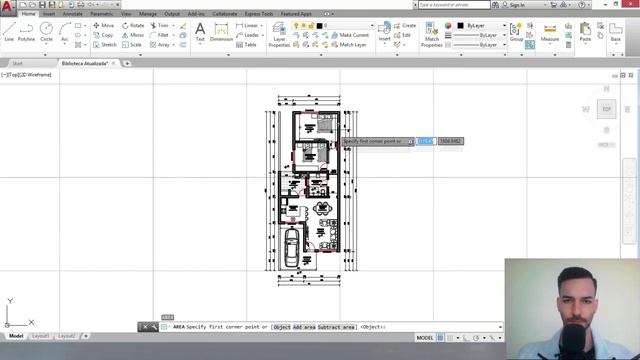Click the Trim tool

[x=159, y=25]
